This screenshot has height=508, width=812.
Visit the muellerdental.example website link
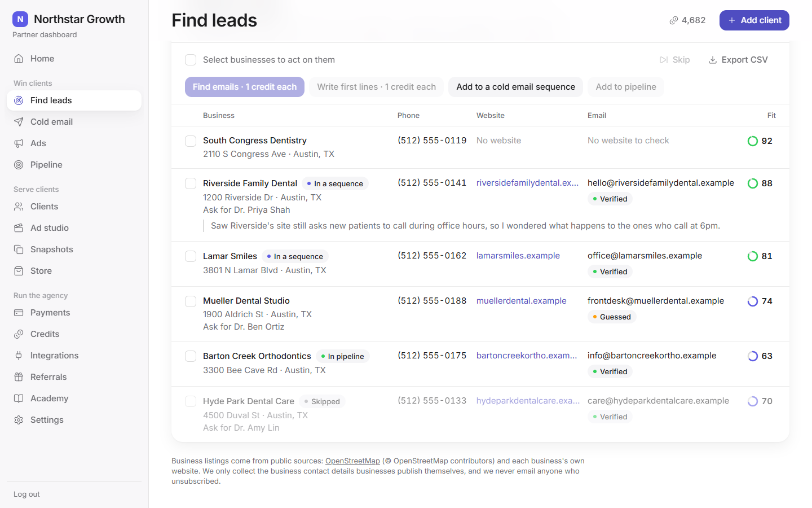point(522,301)
